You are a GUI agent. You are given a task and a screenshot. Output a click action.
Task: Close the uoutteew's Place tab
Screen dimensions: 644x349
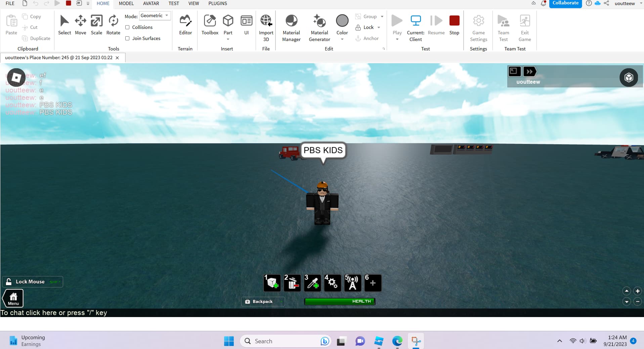tap(117, 58)
